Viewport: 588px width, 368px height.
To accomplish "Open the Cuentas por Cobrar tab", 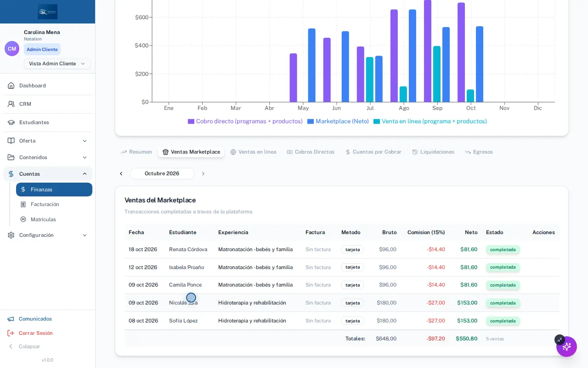I will pos(373,152).
